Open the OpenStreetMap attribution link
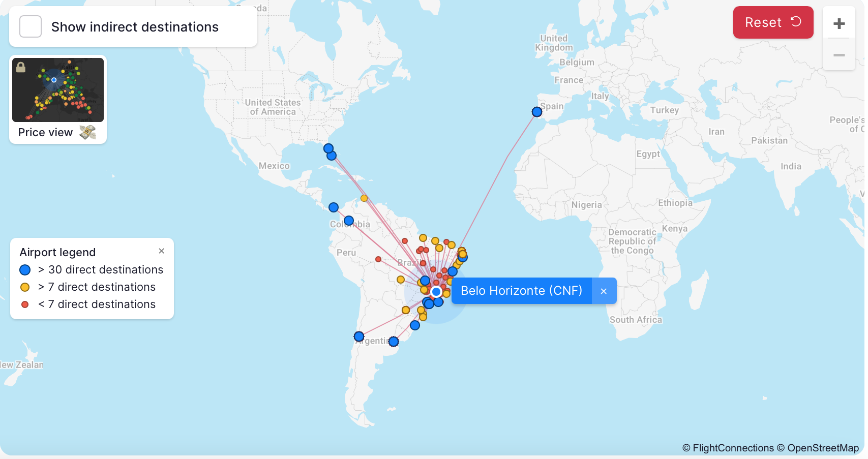Image resolution: width=868 pixels, height=459 pixels. click(x=822, y=448)
